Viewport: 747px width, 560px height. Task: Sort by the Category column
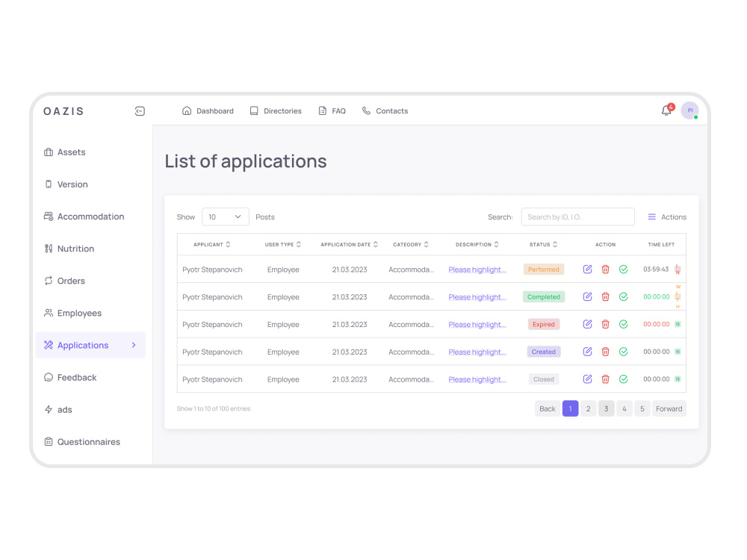click(411, 244)
